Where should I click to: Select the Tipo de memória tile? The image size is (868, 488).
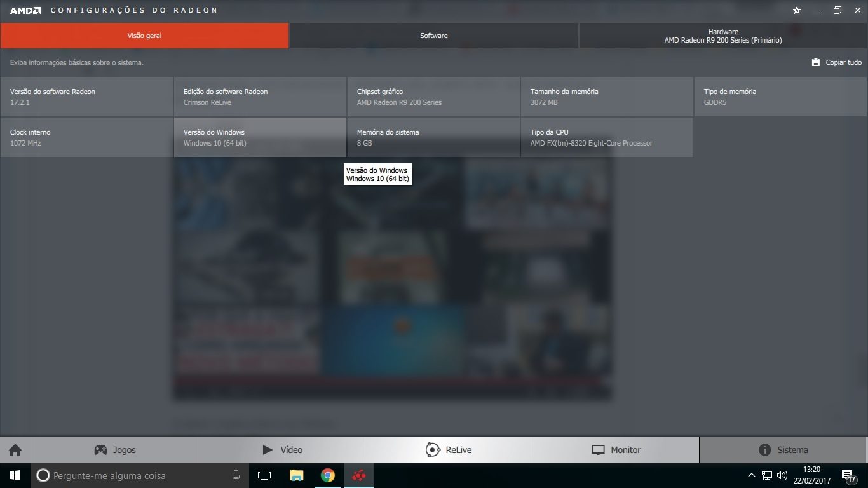coord(781,97)
